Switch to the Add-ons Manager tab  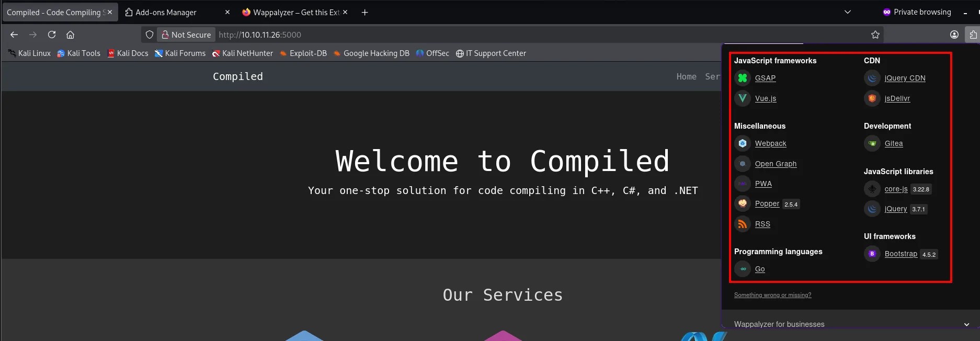coord(178,12)
